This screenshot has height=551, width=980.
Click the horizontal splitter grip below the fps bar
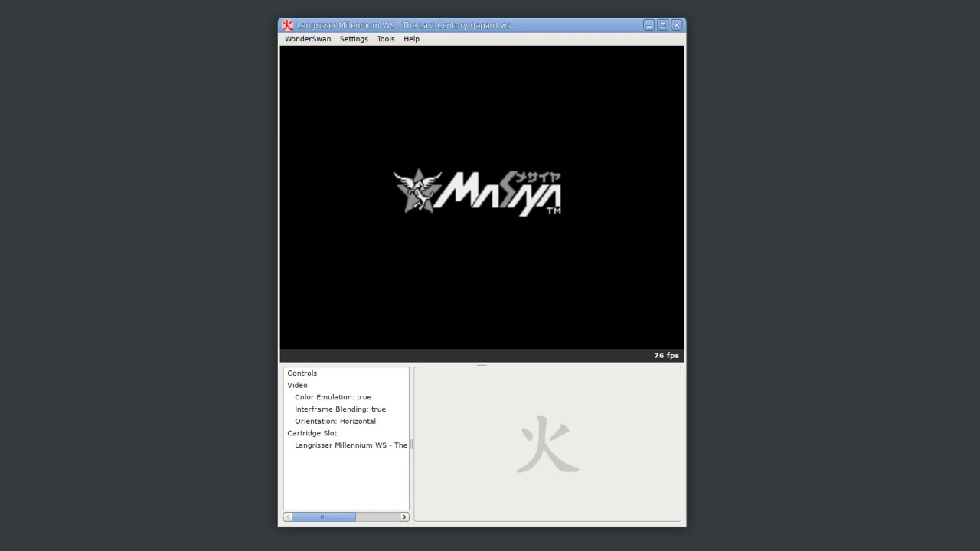482,364
